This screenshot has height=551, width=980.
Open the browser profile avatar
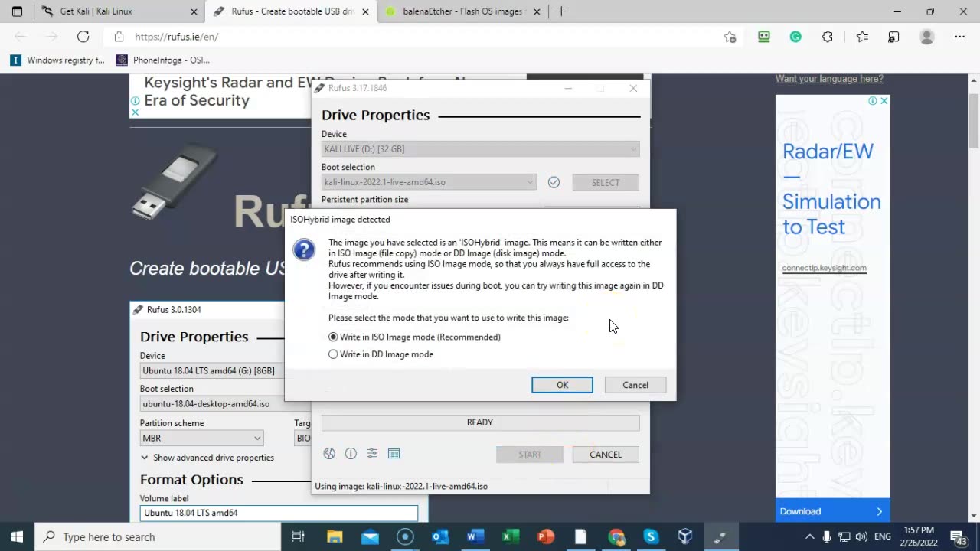(926, 37)
